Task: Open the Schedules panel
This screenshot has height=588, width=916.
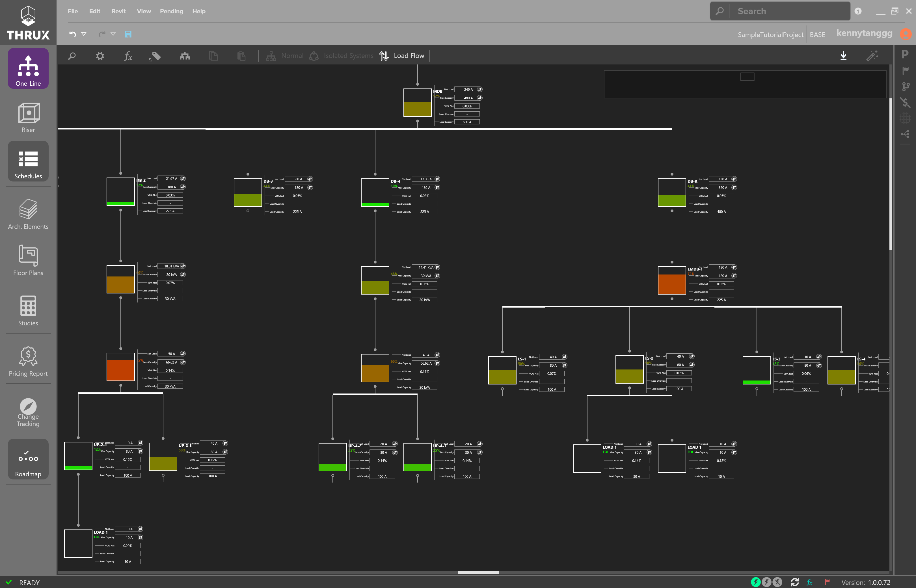Action: (28, 161)
